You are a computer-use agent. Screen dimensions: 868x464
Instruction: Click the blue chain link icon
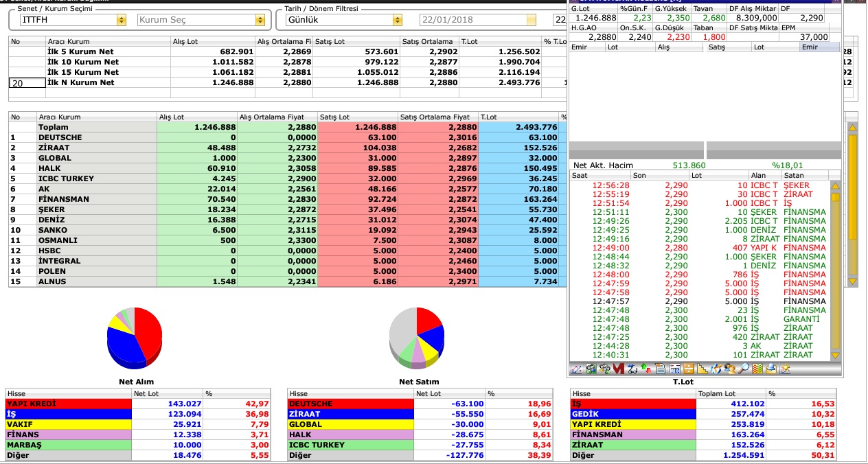point(632,369)
